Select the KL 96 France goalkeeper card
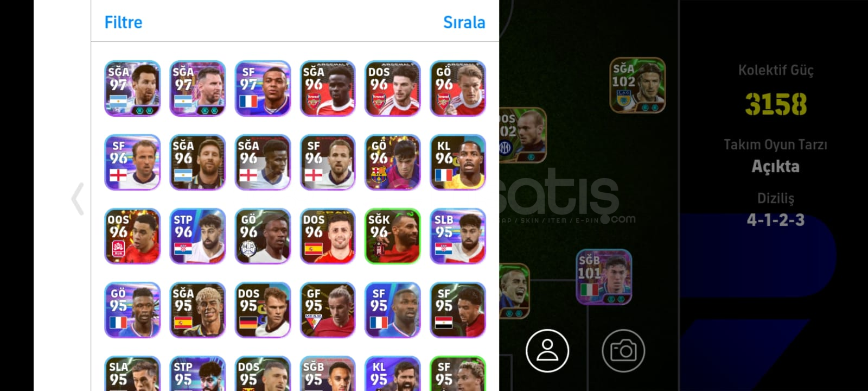 point(458,162)
